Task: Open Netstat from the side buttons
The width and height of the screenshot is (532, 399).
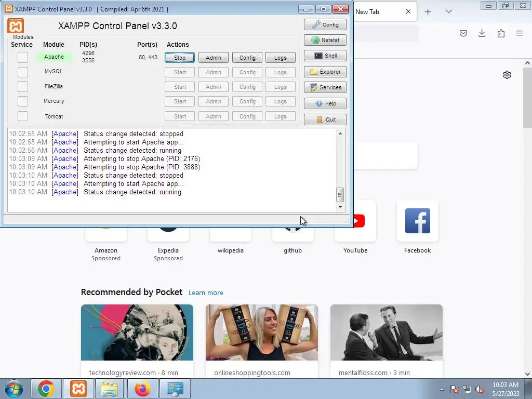Action: [325, 40]
